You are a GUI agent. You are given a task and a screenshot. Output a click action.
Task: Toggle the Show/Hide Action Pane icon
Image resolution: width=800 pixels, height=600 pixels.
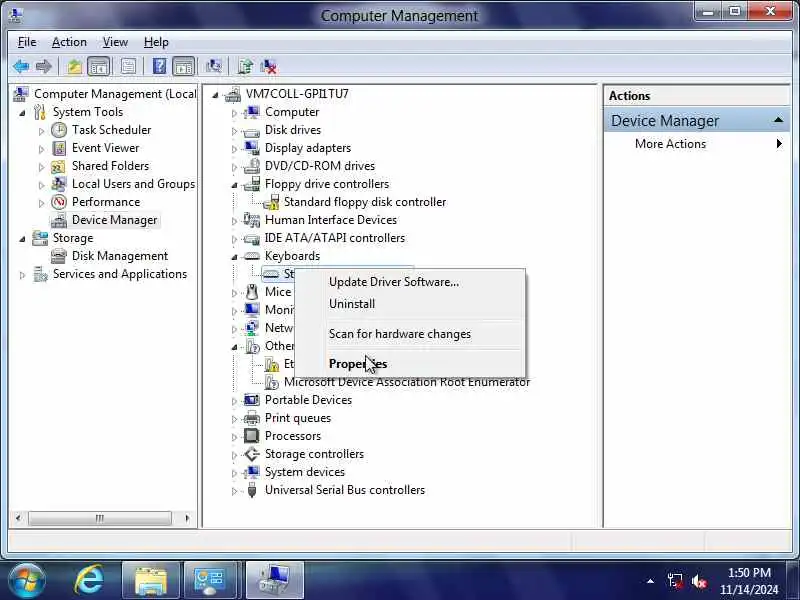coord(184,66)
